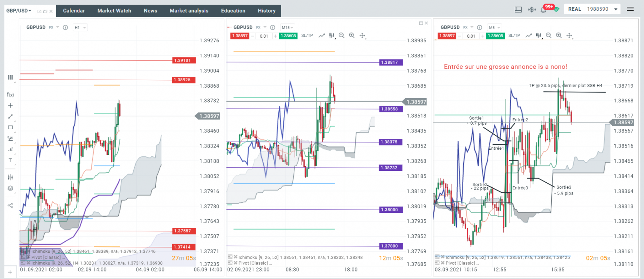644x279 pixels.
Task: Open the M5 timeframe dropdown
Action: pos(494,28)
